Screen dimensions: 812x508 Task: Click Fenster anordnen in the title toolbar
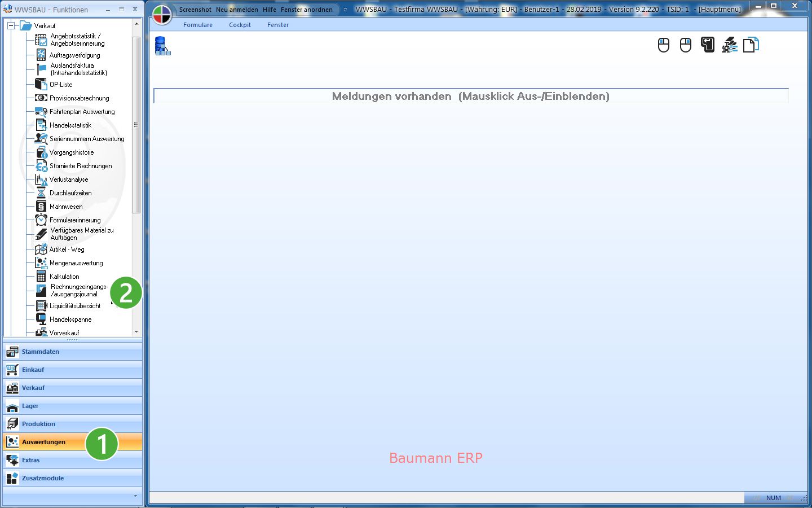tap(307, 10)
